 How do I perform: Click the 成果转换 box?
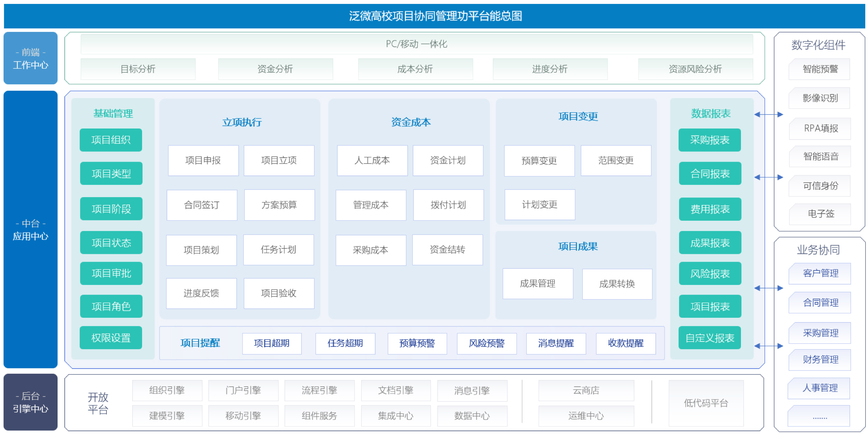click(x=617, y=284)
